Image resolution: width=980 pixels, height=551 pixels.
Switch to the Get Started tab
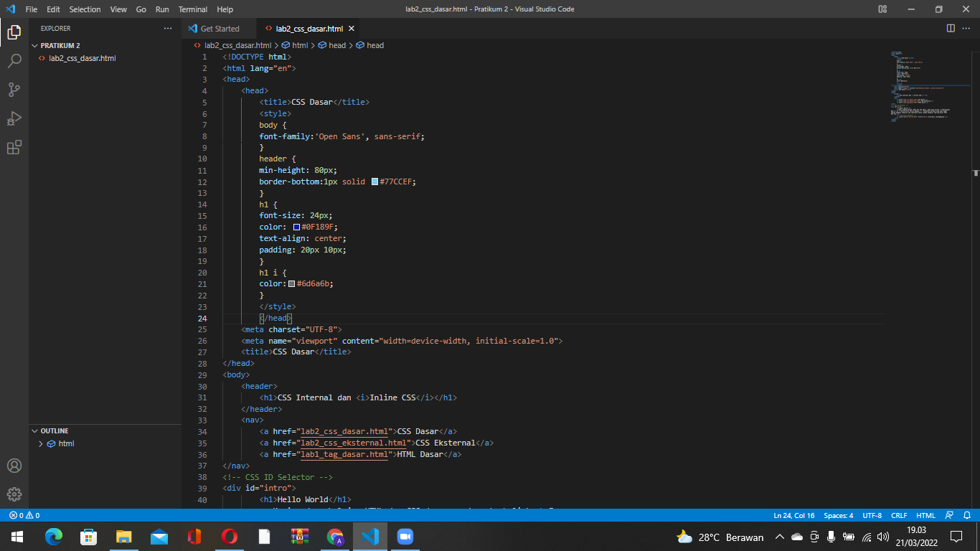pyautogui.click(x=218, y=29)
